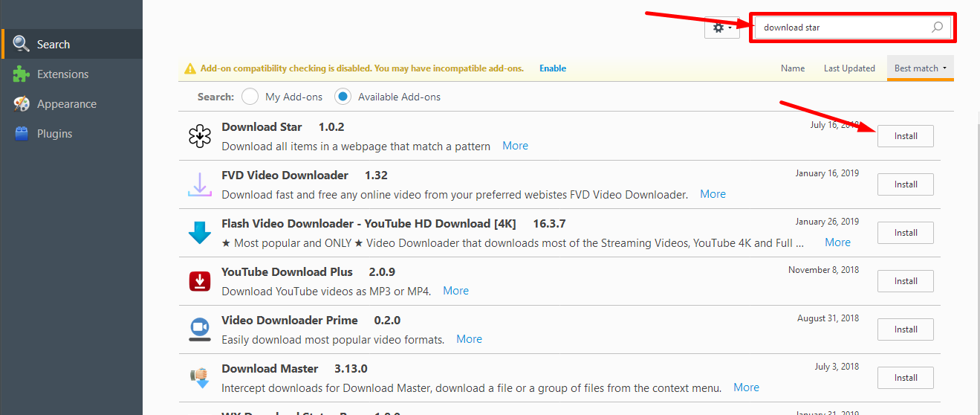Select Flash Video Downloader - YouTube HD title
The height and width of the screenshot is (415, 980).
tap(367, 224)
